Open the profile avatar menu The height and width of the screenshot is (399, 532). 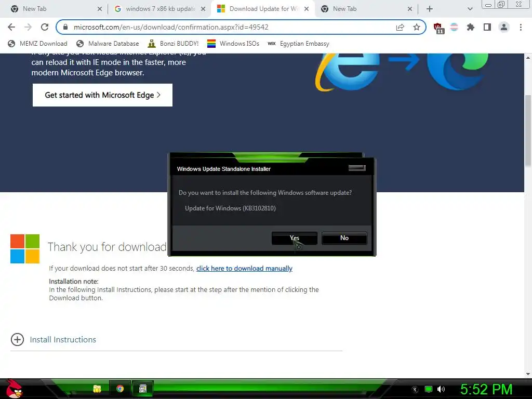point(504,27)
